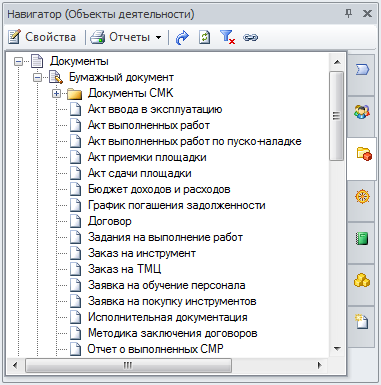Click the Свойства button
Viewport: 381px width, 385px height.
pos(42,37)
